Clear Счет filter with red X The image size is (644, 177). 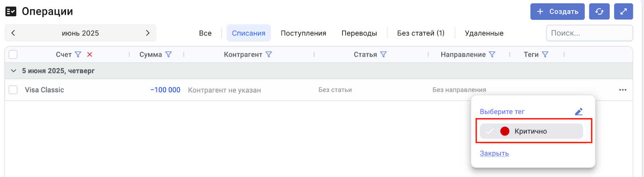(90, 54)
